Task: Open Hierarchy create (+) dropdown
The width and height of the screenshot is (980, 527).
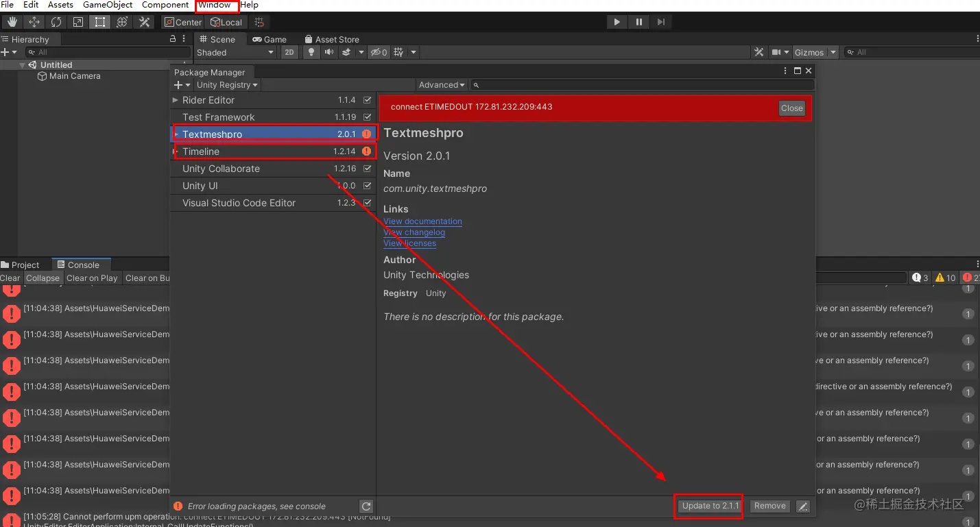Action: pyautogui.click(x=9, y=52)
